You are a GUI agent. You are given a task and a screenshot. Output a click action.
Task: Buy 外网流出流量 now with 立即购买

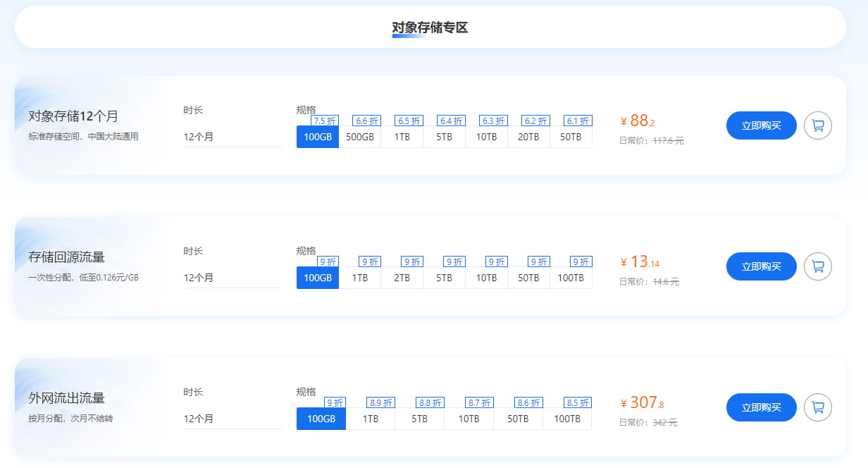pos(762,407)
